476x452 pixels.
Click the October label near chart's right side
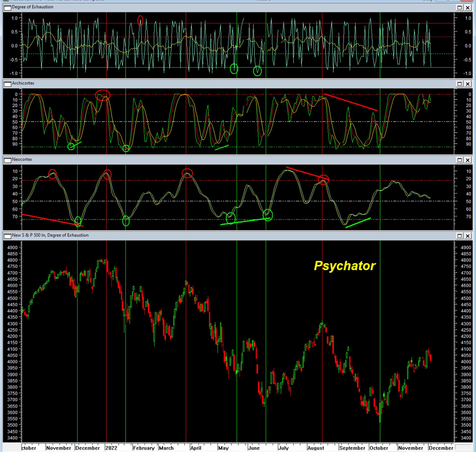pos(379,448)
